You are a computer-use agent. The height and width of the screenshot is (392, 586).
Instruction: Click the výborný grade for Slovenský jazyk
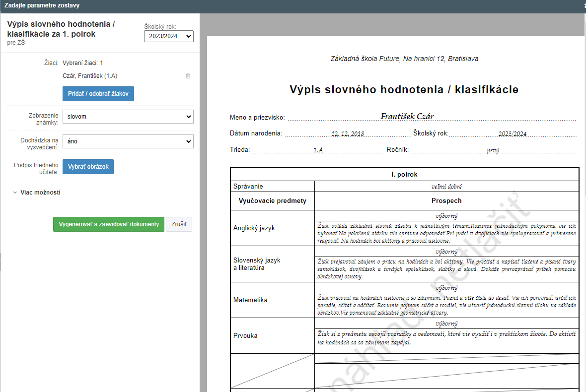click(x=446, y=252)
